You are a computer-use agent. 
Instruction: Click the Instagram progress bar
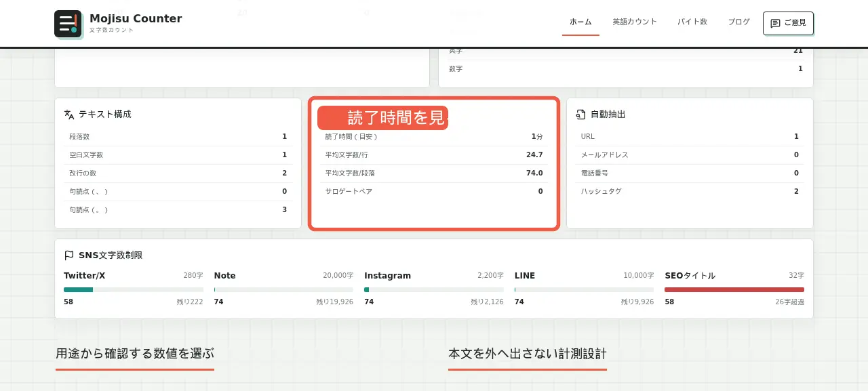pos(434,289)
